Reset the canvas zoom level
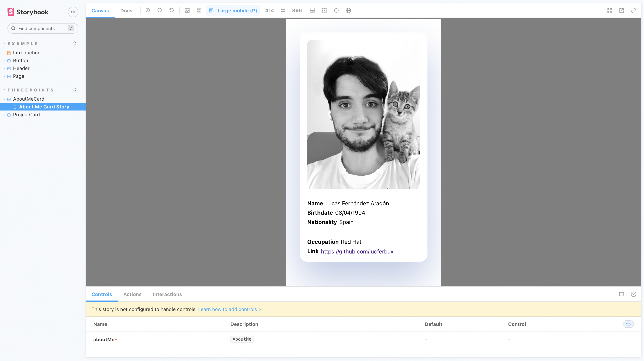644x361 pixels. [172, 10]
